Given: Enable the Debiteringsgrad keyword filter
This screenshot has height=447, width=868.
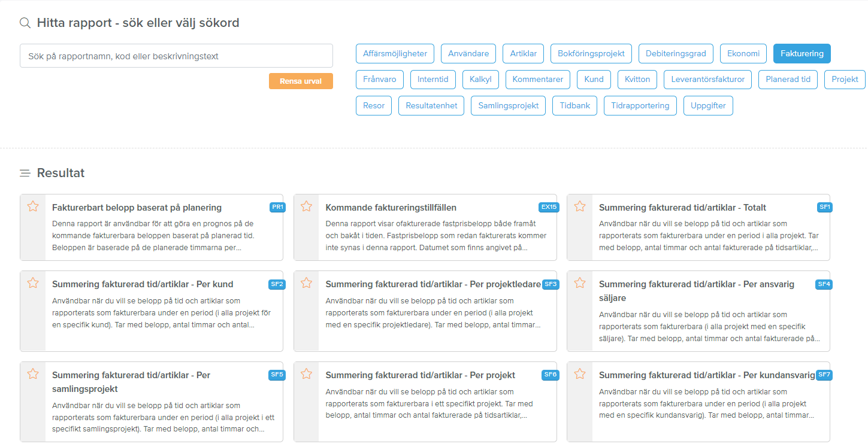Looking at the screenshot, I should coord(676,53).
